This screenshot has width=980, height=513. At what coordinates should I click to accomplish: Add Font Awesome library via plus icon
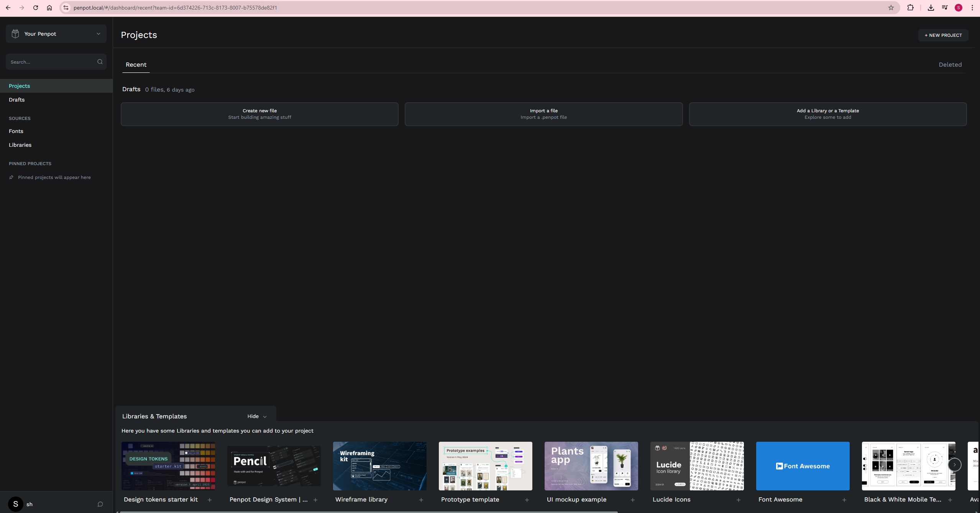tap(844, 500)
